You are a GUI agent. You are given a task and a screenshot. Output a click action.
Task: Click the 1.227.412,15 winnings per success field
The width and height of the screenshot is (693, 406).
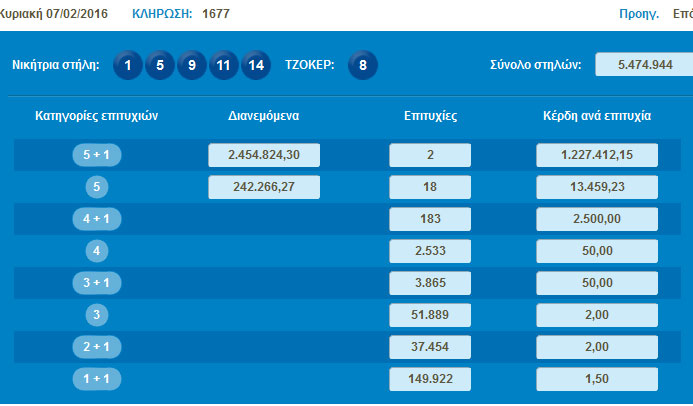596,155
